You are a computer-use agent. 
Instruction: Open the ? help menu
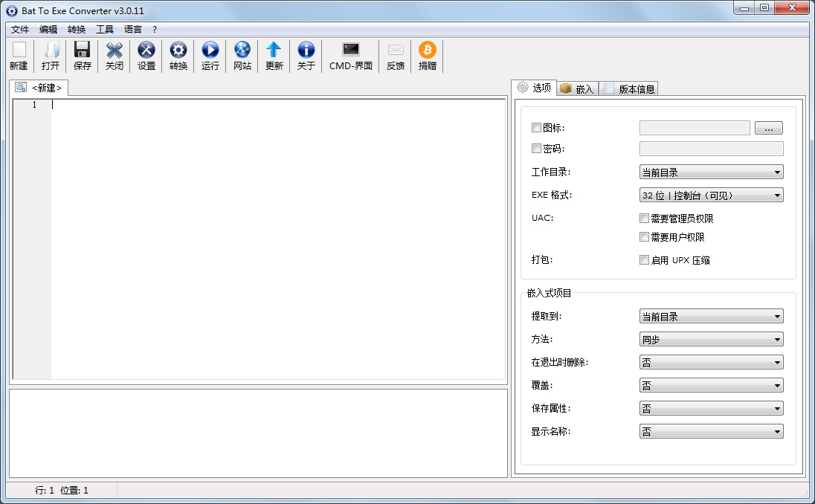[x=155, y=30]
